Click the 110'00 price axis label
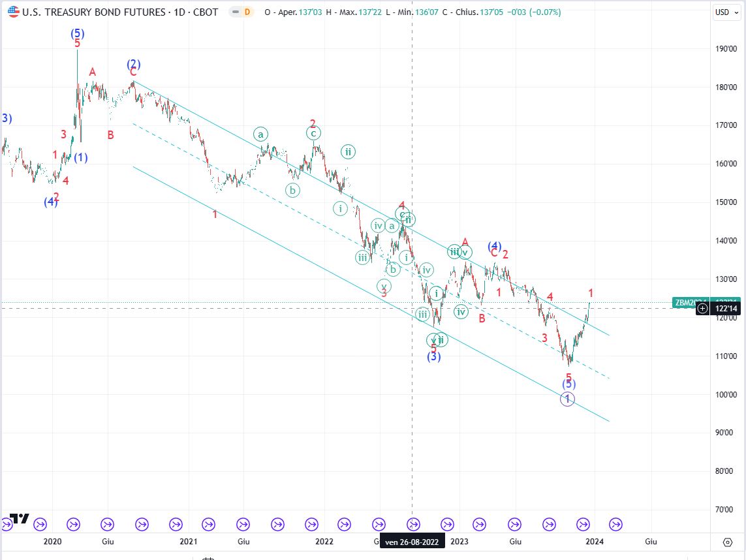The image size is (746, 560). tap(726, 356)
